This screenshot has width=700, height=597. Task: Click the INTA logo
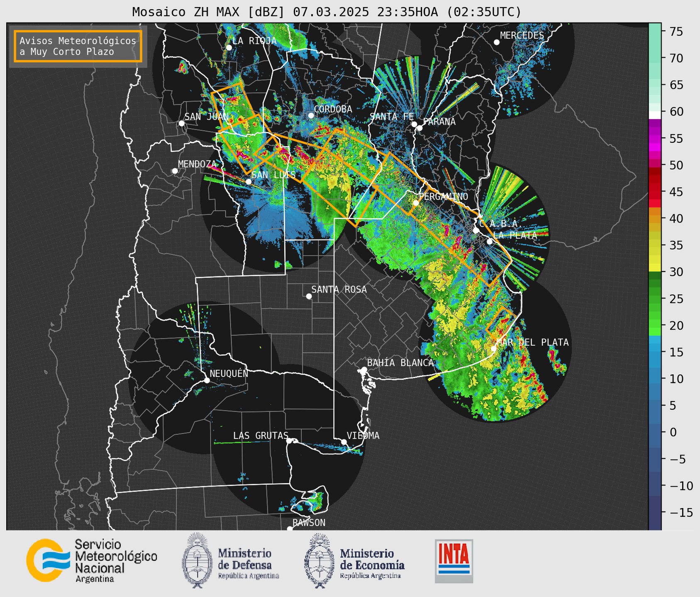454,561
